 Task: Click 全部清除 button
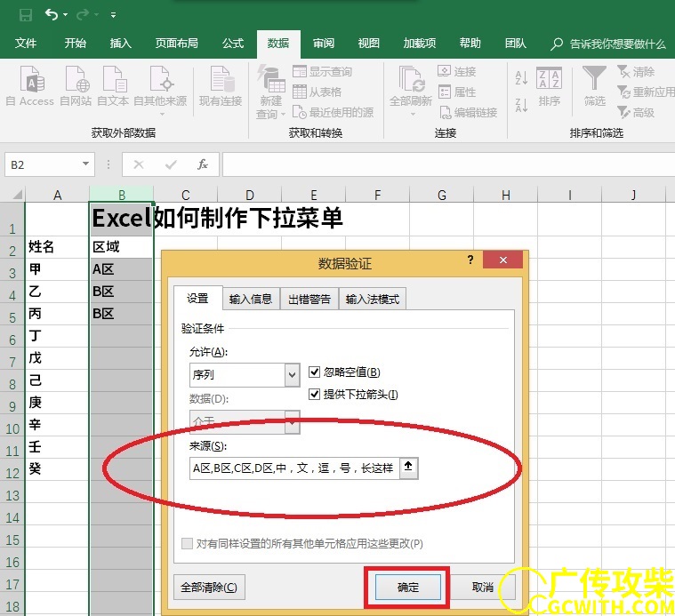coord(209,588)
